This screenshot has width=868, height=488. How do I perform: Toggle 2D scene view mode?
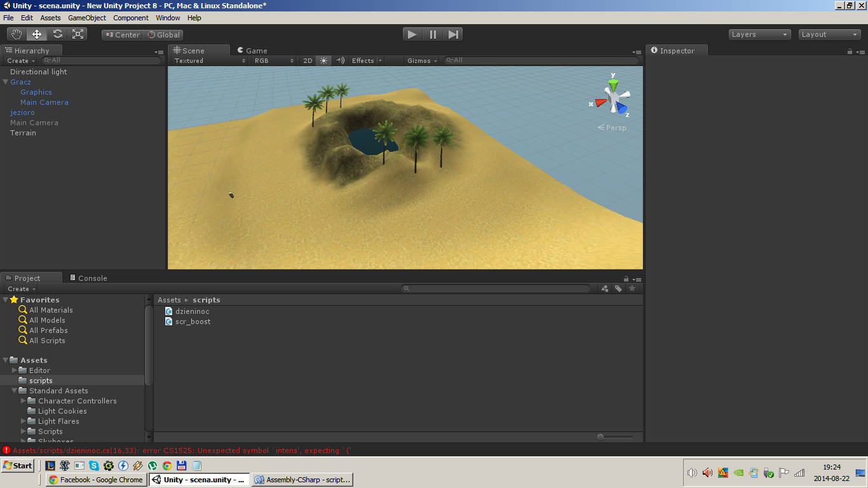point(308,61)
